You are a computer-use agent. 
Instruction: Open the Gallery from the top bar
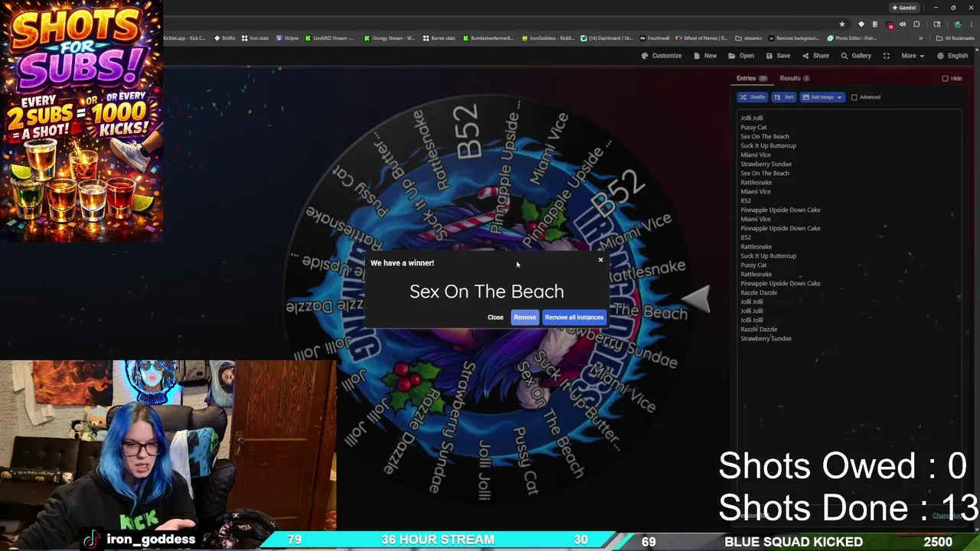click(856, 56)
